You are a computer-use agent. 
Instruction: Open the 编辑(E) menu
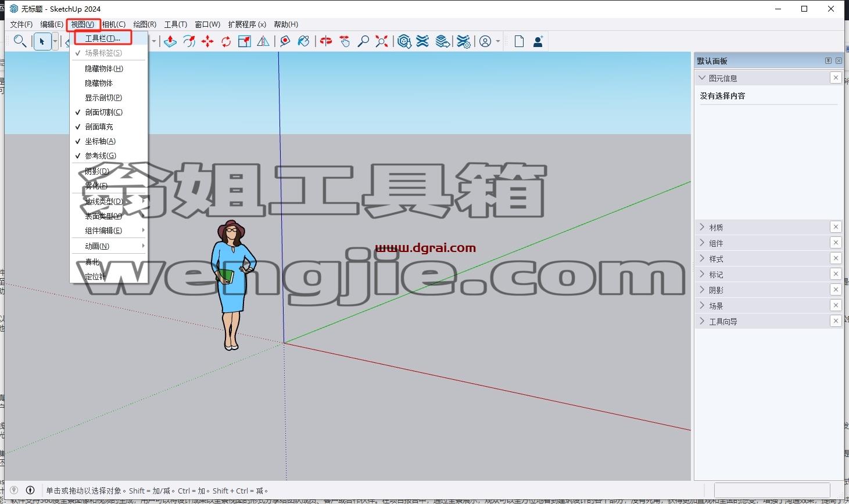(x=52, y=24)
